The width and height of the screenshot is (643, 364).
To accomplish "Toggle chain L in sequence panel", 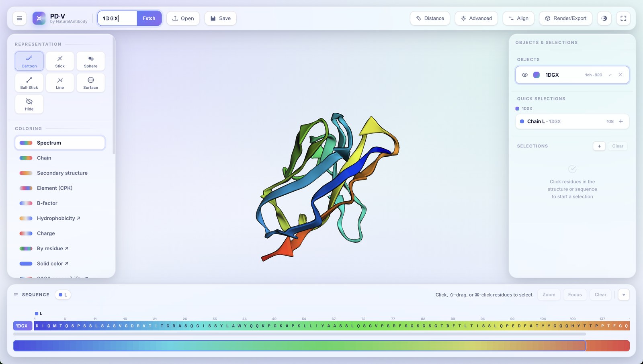I will [x=63, y=295].
